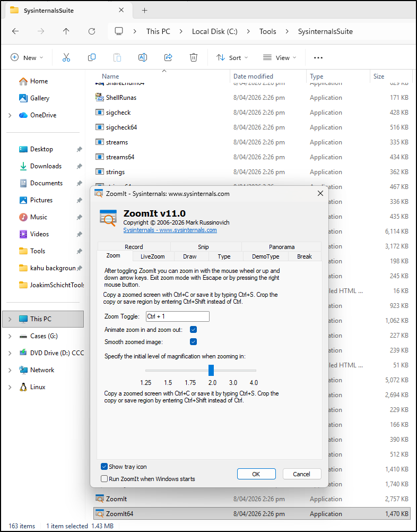Uncheck Show tray icon
The height and width of the screenshot is (532, 417).
tap(105, 467)
